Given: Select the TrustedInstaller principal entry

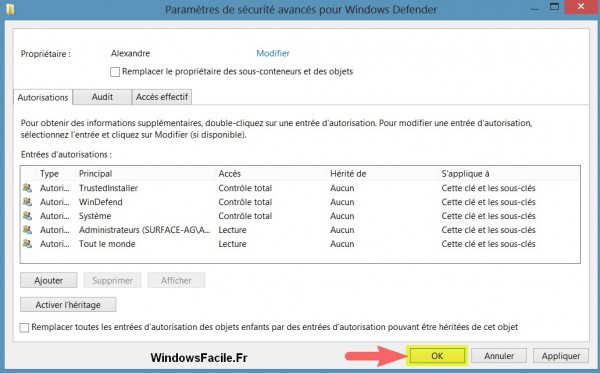Looking at the screenshot, I should tap(108, 188).
